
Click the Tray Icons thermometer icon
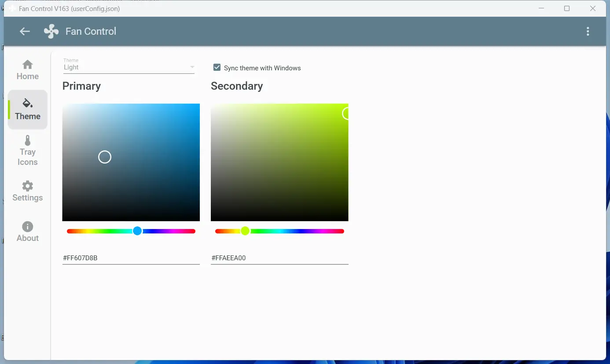(28, 141)
